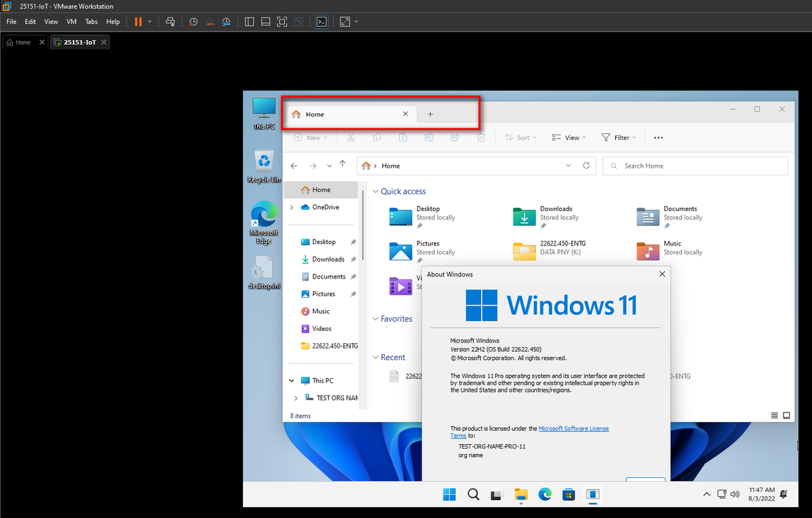Click the VMware console view icon

322,21
